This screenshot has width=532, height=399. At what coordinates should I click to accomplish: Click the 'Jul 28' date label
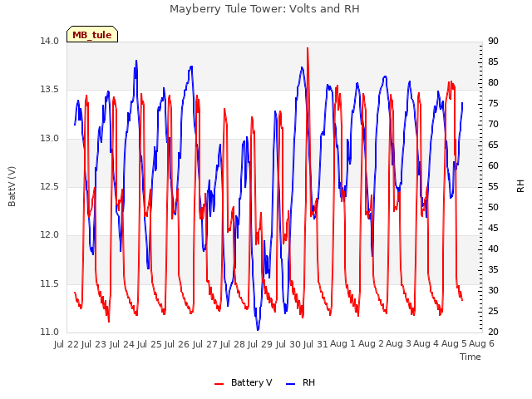233,344
